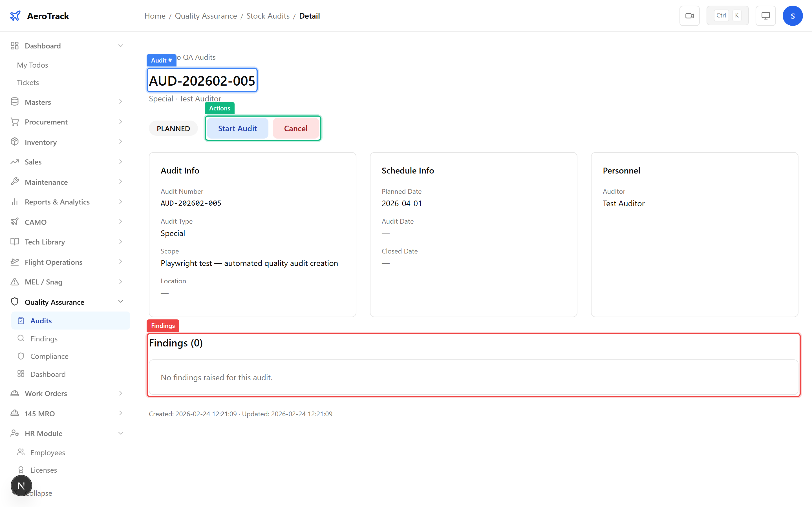
Task: Open the QA Dashboard grid icon
Action: [21, 374]
